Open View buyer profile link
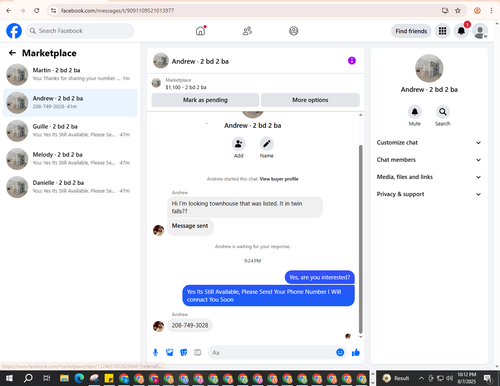The image size is (500, 386). [x=279, y=179]
